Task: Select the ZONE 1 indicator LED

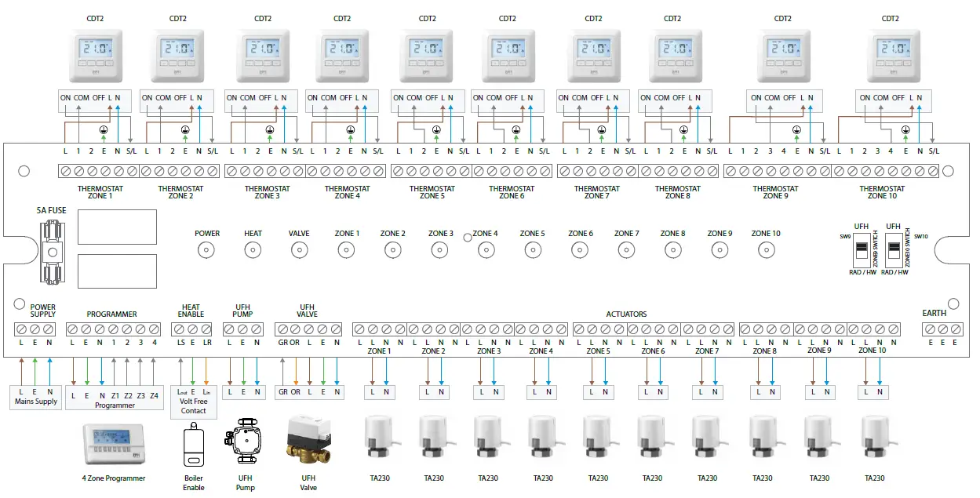Action: click(346, 250)
